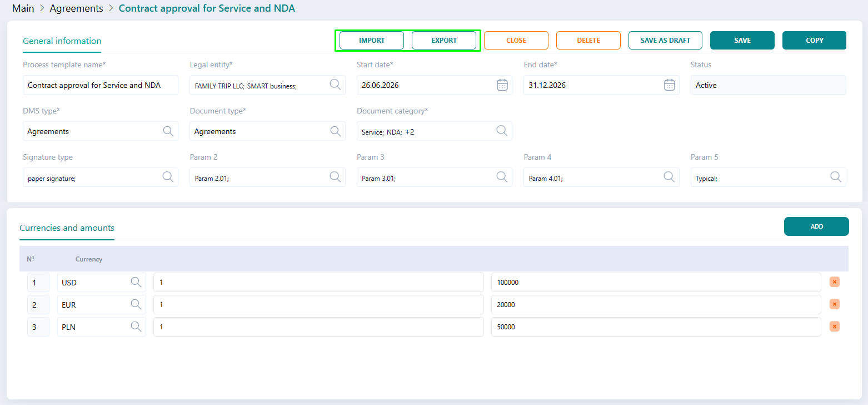Open Param 2 field
This screenshot has height=405, width=868.
pyautogui.click(x=267, y=177)
